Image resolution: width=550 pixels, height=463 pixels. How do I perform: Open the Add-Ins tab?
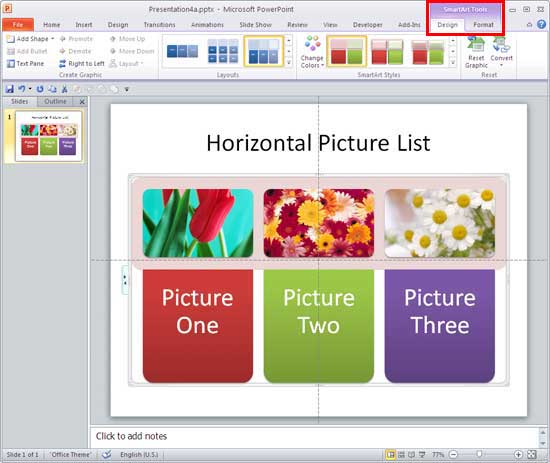pyautogui.click(x=409, y=25)
